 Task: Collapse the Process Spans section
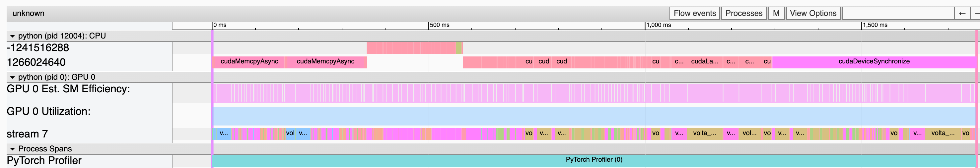tap(12, 149)
